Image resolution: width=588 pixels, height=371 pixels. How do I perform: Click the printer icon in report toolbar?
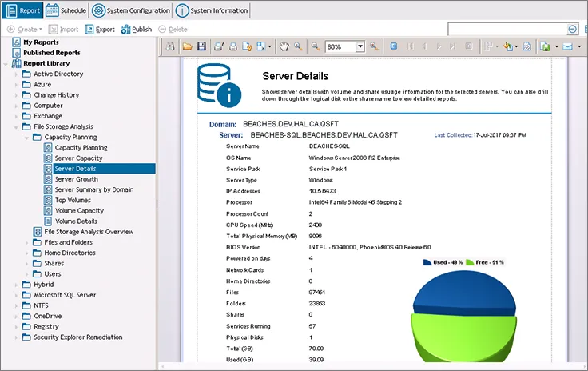pos(233,46)
